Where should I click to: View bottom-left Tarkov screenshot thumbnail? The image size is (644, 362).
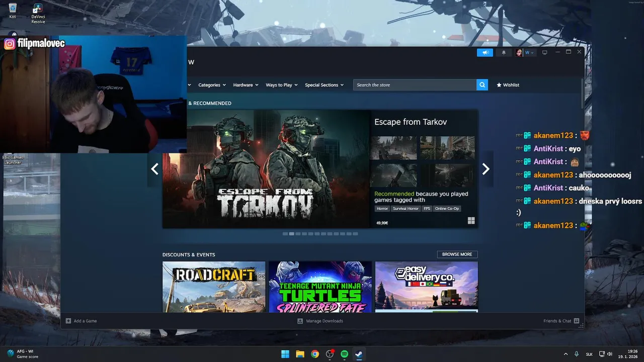tap(393, 175)
